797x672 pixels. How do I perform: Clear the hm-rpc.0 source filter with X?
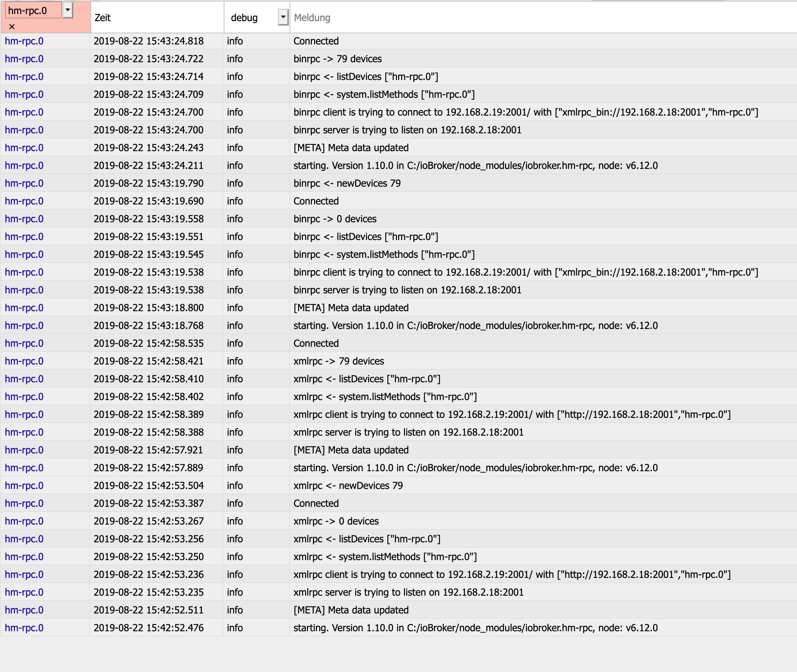[12, 27]
